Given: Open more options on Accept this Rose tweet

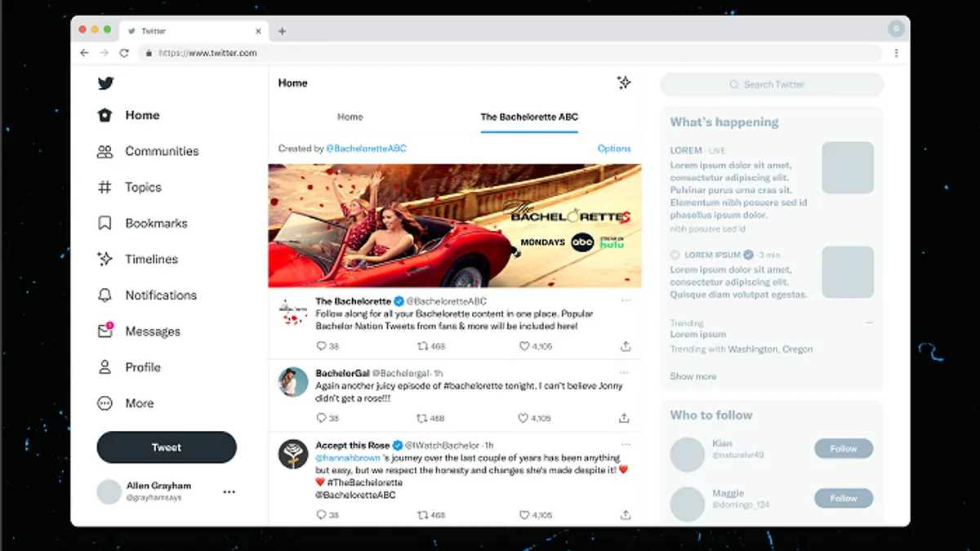Looking at the screenshot, I should (626, 445).
